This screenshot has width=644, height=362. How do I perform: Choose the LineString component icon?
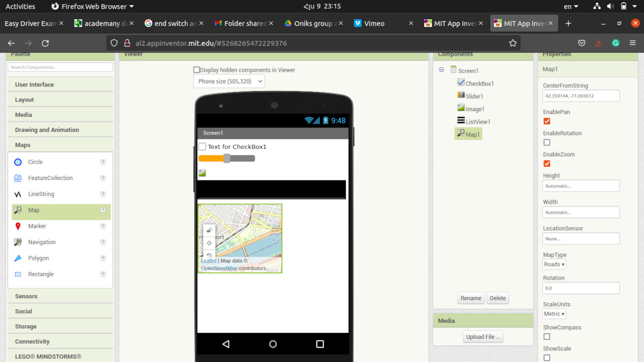point(18,194)
